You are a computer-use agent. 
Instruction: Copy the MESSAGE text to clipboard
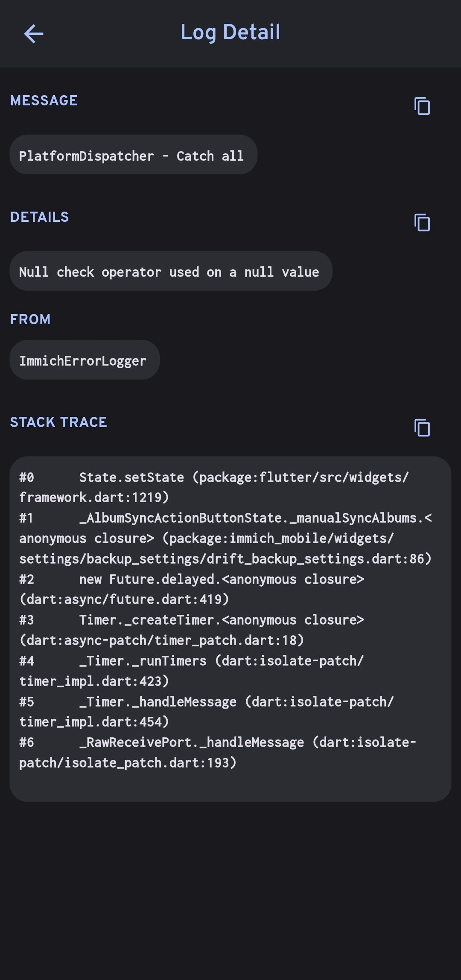point(422,106)
